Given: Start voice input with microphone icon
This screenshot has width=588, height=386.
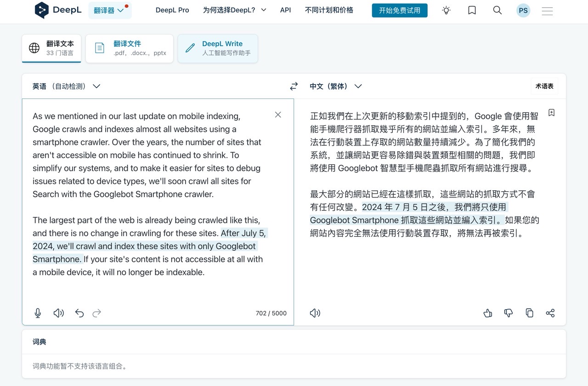Looking at the screenshot, I should [38, 313].
